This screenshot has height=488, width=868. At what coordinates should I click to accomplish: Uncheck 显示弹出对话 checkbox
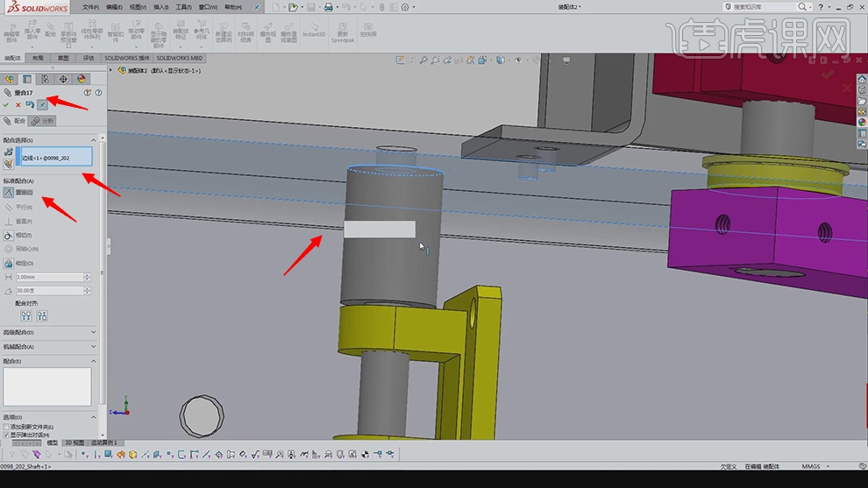point(6,435)
